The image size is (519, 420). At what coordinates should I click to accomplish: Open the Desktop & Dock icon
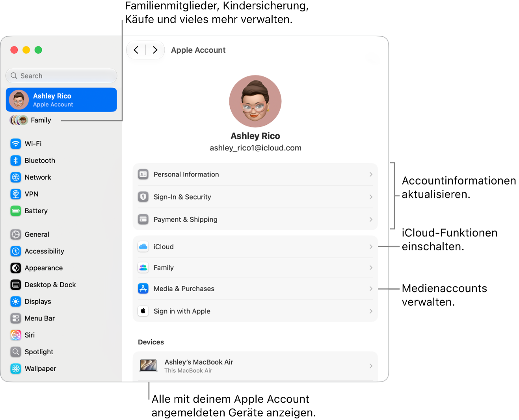click(16, 285)
